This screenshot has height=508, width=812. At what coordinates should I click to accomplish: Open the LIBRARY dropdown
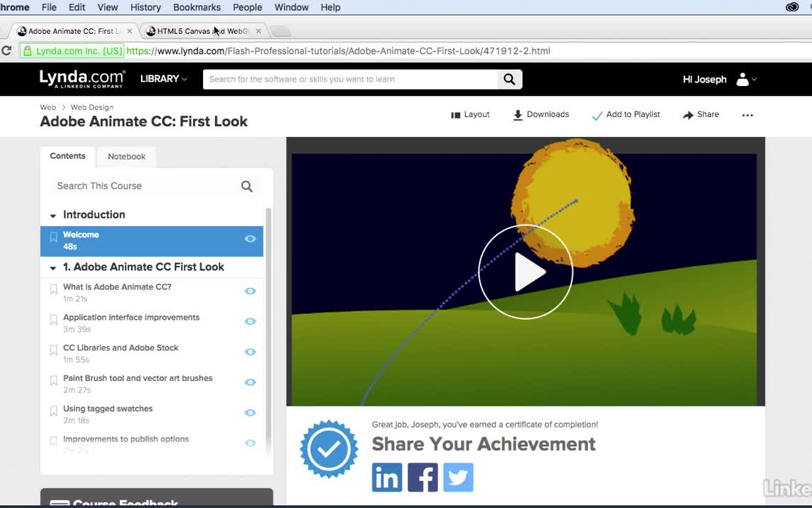click(x=164, y=79)
